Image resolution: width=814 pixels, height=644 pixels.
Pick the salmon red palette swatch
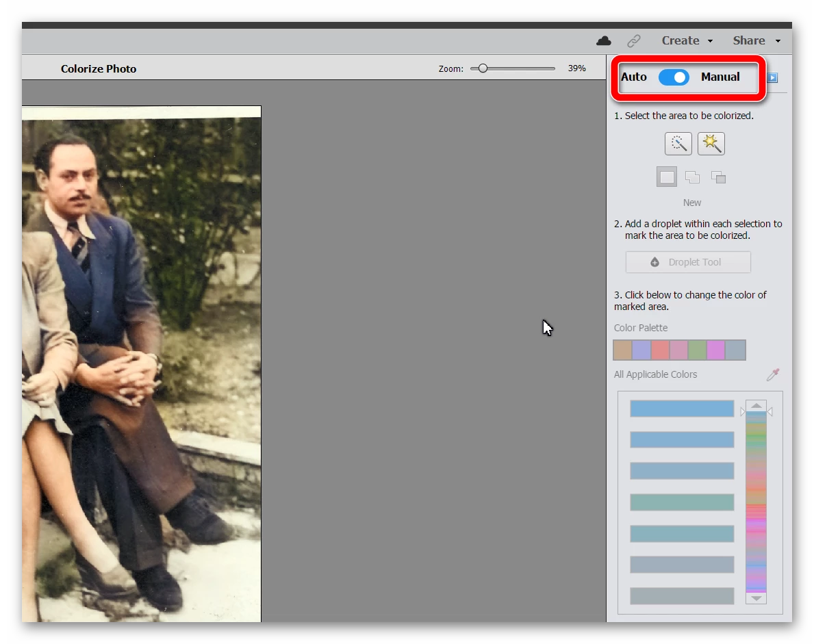[660, 350]
